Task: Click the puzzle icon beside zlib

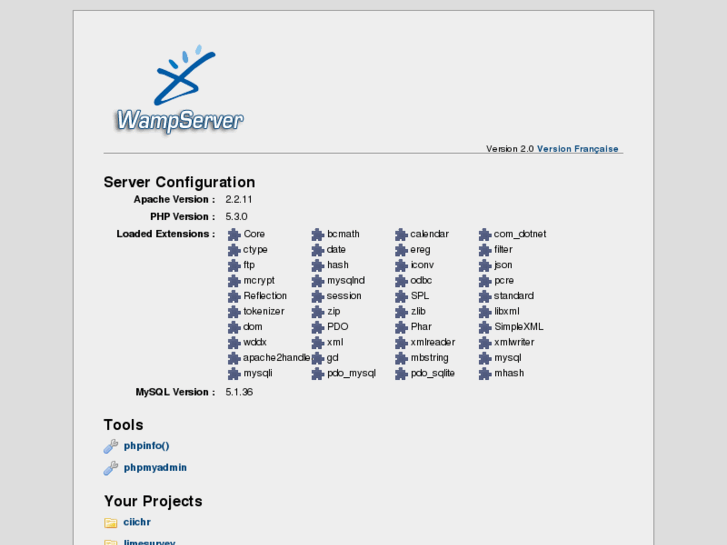Action: [x=401, y=312]
